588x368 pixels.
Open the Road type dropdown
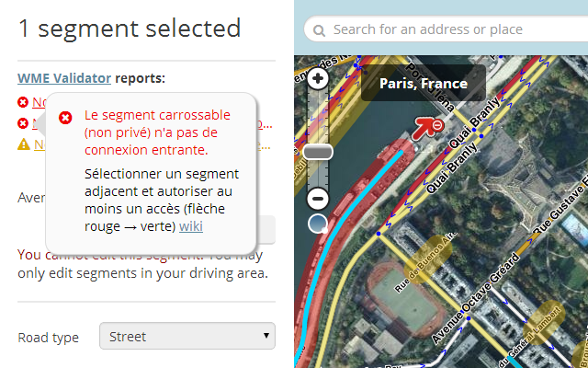point(187,336)
